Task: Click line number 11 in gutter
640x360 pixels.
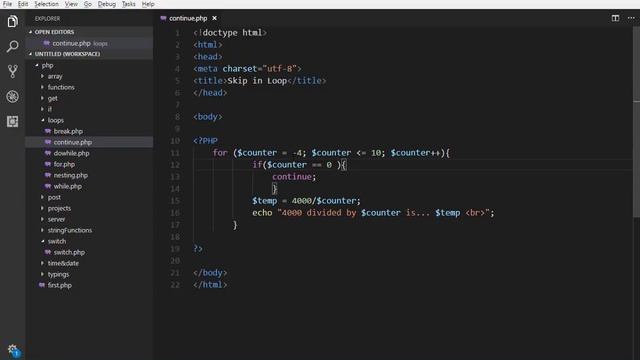Action: click(x=175, y=153)
